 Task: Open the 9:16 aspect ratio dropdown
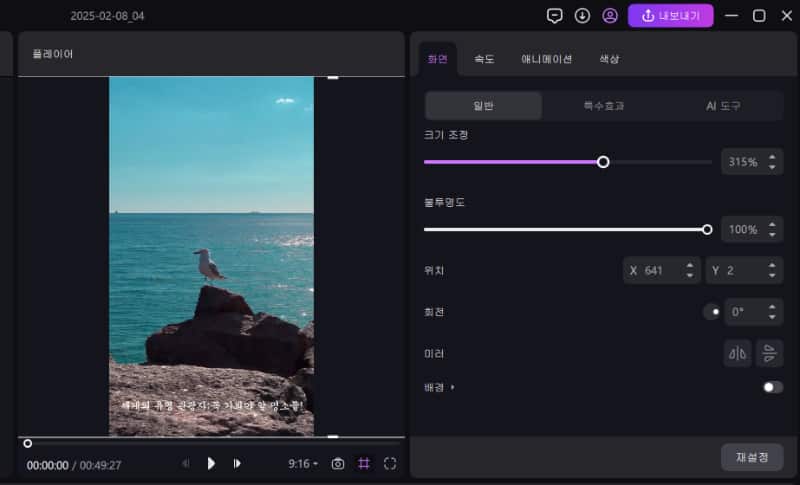[303, 464]
